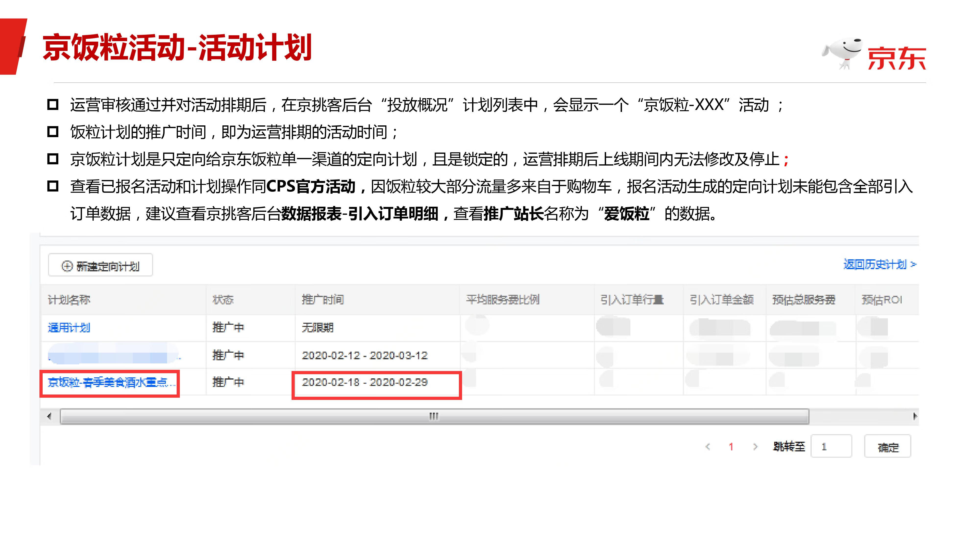Click the 推广时间 column header
This screenshot has width=980, height=551.
coord(323,300)
